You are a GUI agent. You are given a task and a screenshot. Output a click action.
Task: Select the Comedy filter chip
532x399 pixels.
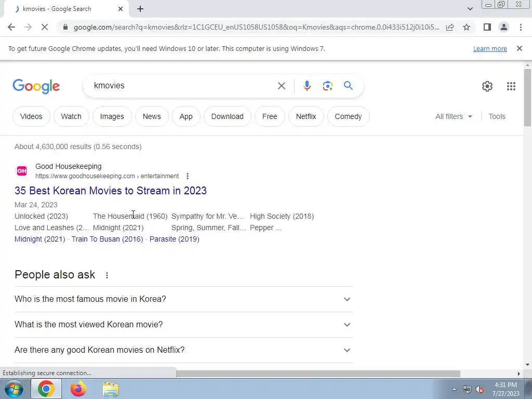[x=348, y=116]
